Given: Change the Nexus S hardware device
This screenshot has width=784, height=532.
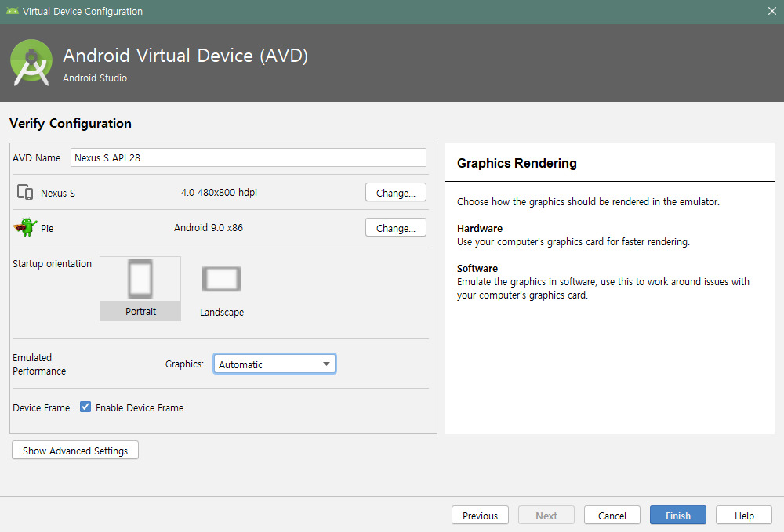Looking at the screenshot, I should (395, 192).
